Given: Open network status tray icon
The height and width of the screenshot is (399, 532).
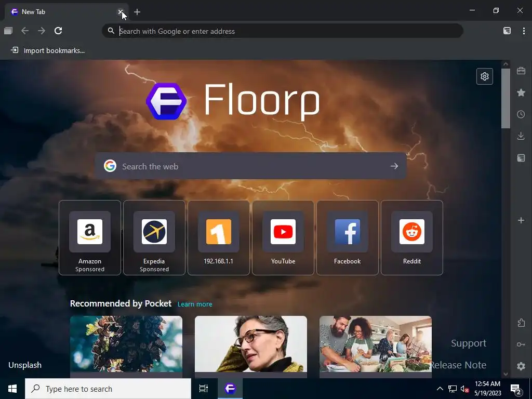Looking at the screenshot, I should pos(453,389).
